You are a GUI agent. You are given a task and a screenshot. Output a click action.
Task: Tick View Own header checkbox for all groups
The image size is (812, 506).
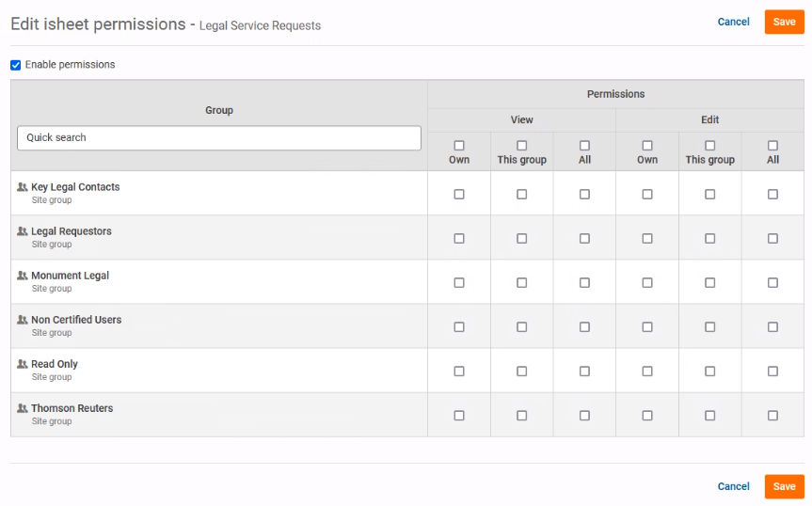pos(459,146)
